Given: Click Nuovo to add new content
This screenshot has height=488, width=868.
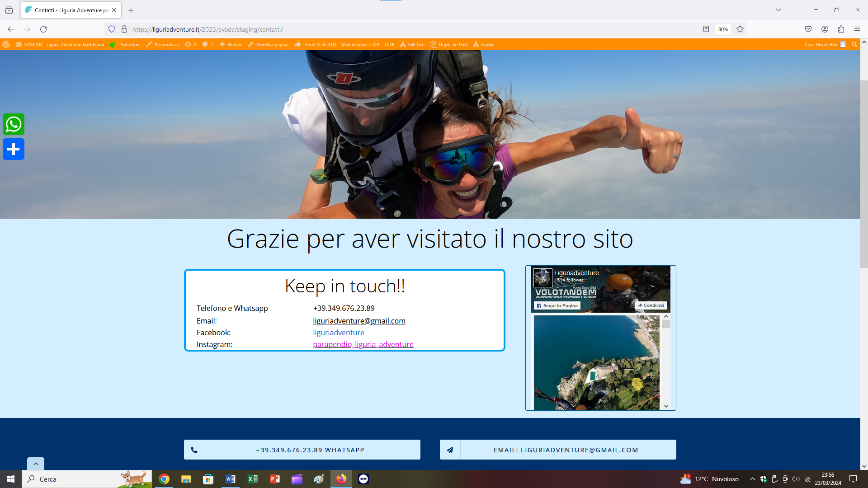Looking at the screenshot, I should pyautogui.click(x=231, y=44).
